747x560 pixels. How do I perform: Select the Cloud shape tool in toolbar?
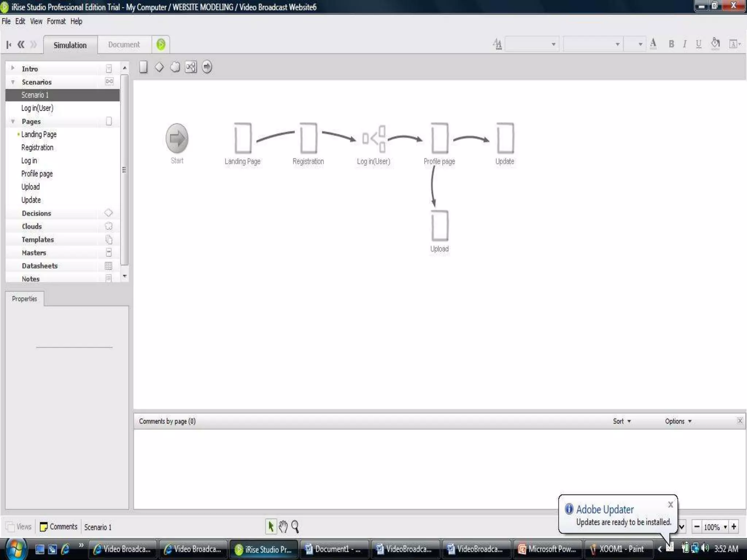pos(175,67)
